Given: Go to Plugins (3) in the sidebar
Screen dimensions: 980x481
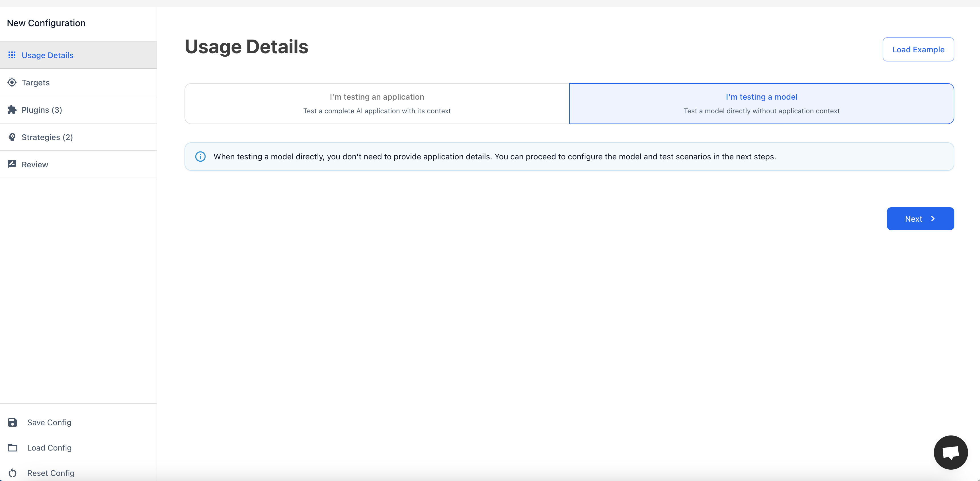Looking at the screenshot, I should 42,110.
